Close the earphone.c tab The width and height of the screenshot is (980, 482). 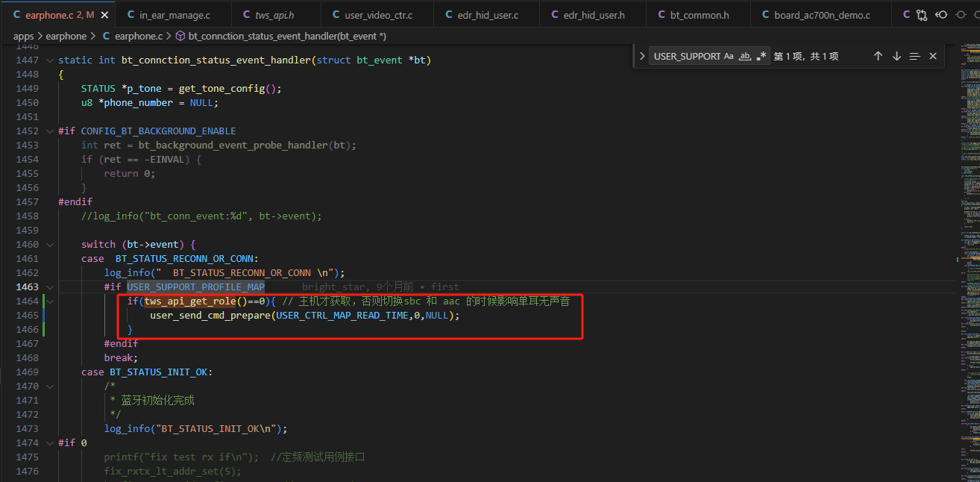[x=103, y=15]
